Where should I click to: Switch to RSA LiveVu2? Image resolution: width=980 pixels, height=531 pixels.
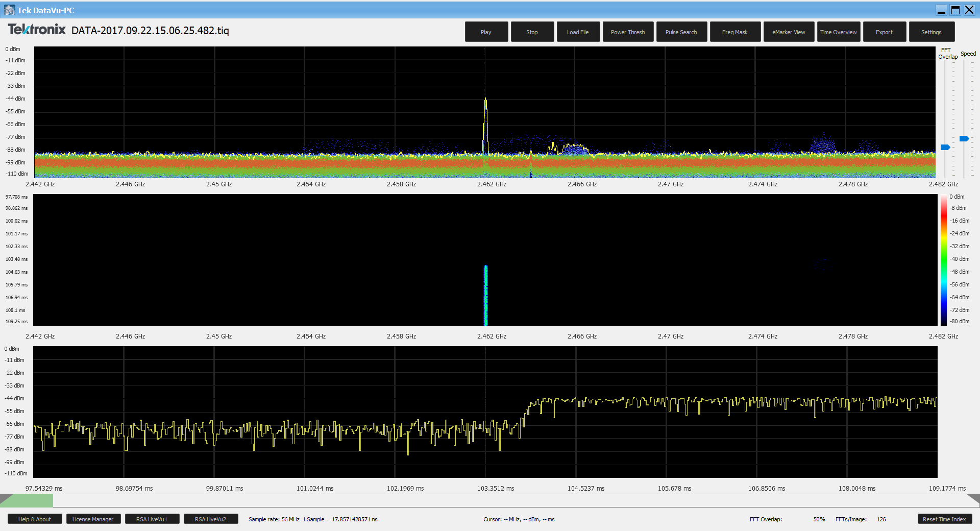(x=210, y=519)
